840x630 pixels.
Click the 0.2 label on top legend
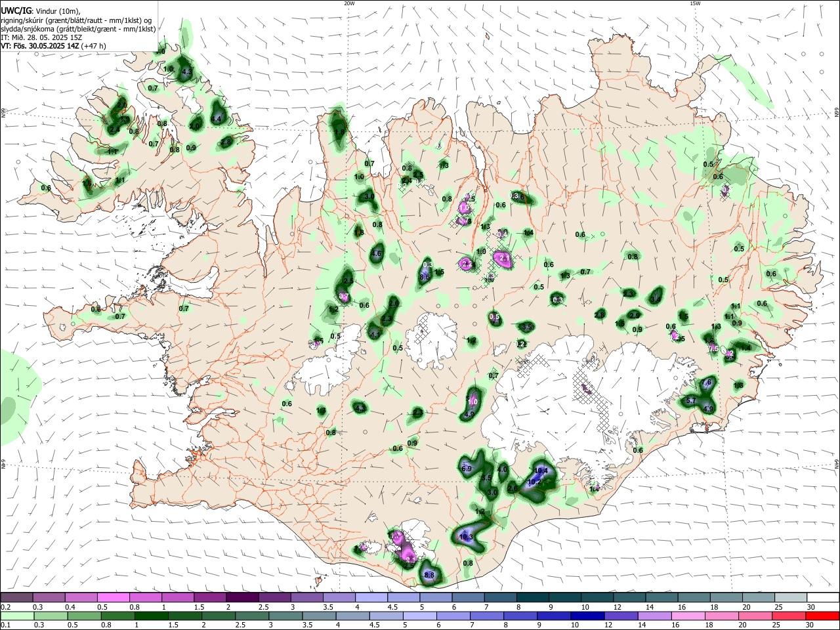pos(4,607)
